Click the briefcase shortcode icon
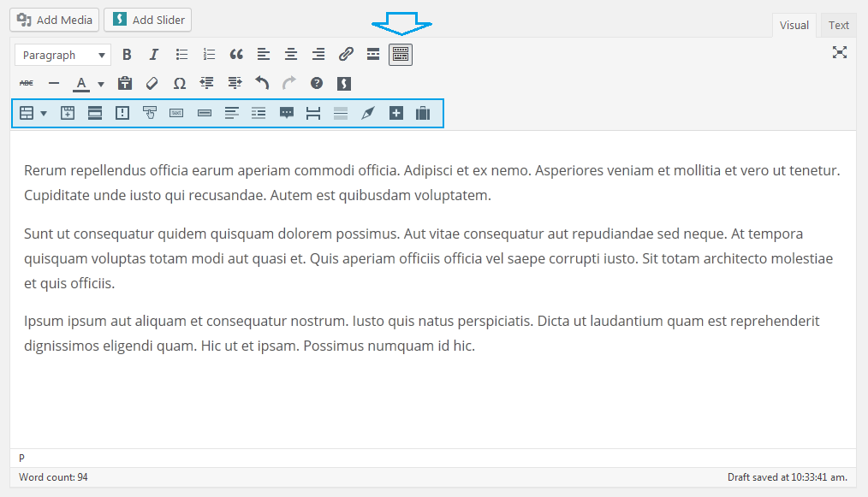 [x=423, y=113]
